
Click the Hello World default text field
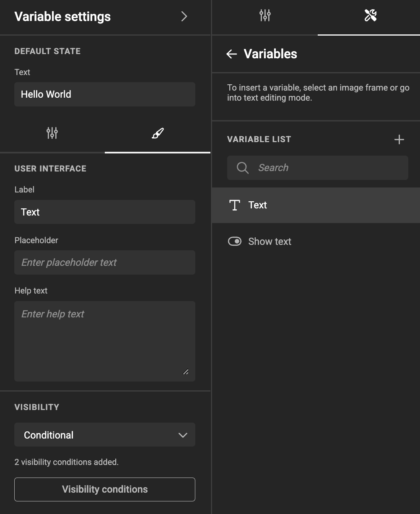(105, 94)
